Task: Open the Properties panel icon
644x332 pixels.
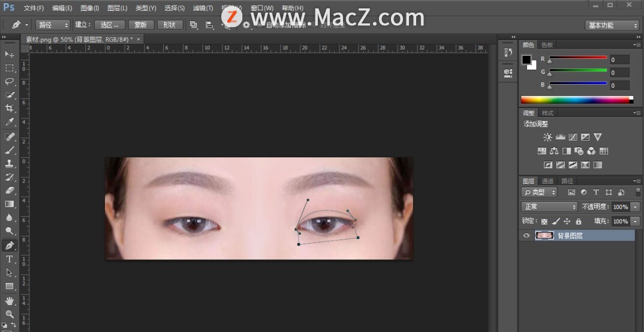Action: tap(508, 73)
